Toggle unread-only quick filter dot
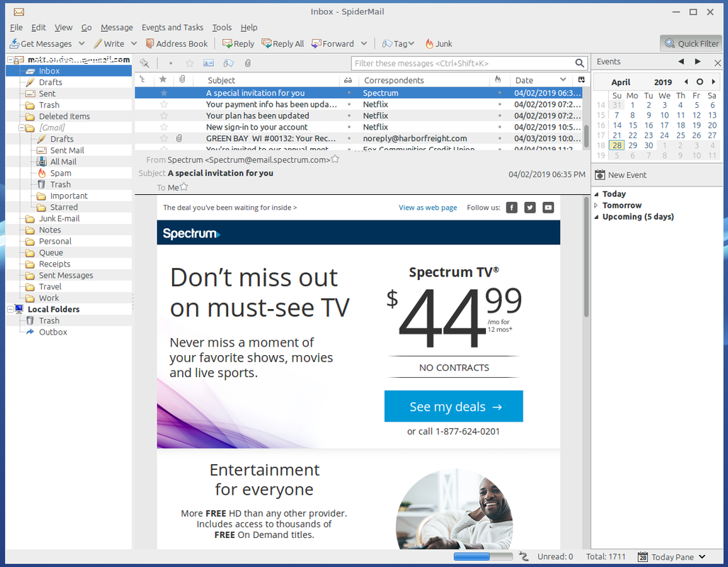 [171, 63]
